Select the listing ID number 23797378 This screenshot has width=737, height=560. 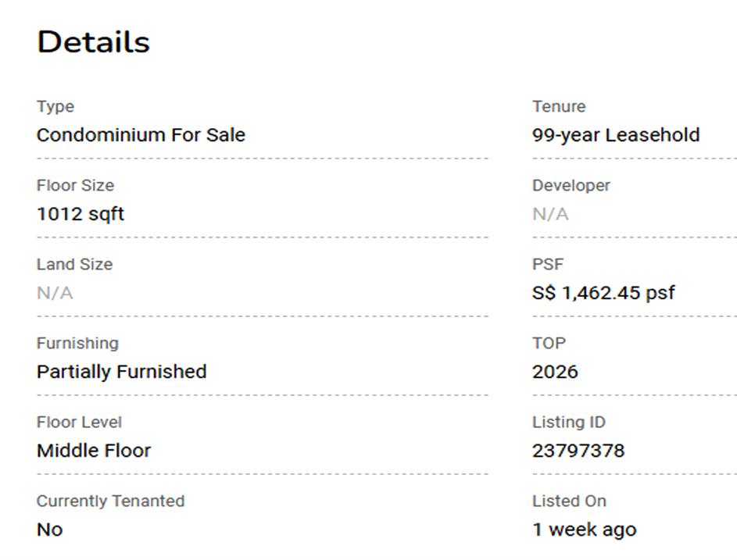click(x=578, y=451)
